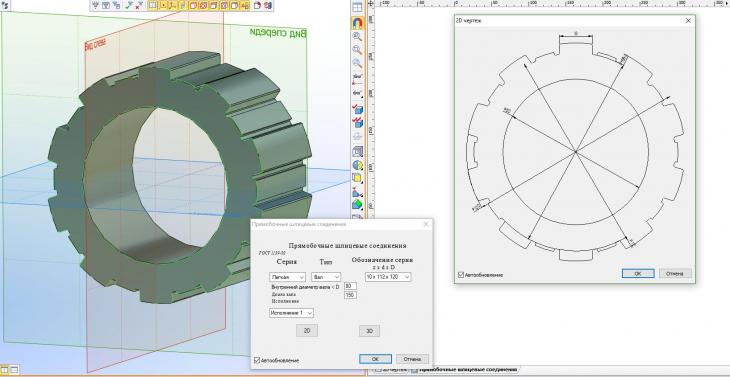Screen dimensions: 730x377
Task: Click the grey funnel selection filter icon
Action: click(96, 6)
